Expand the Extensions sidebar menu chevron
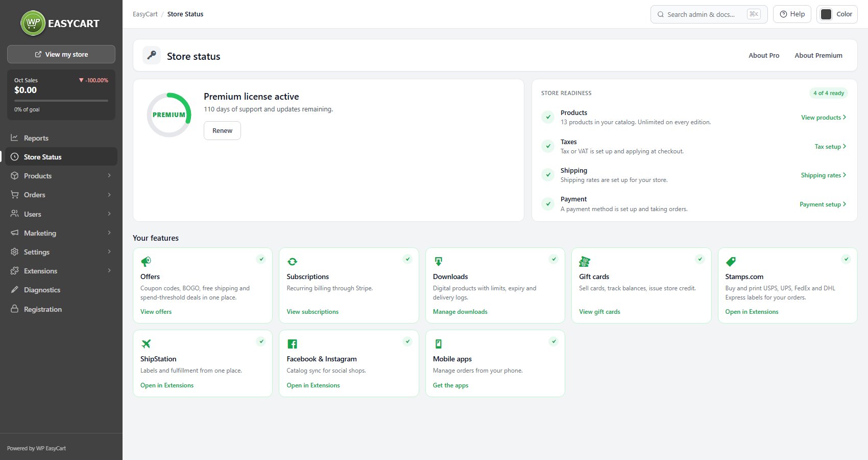The image size is (868, 460). click(109, 271)
